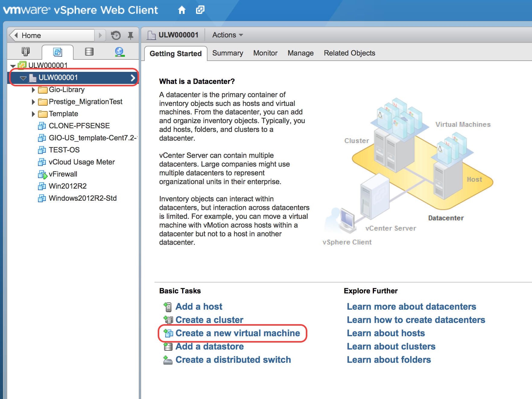Open Learn more about datacenters
Viewport: 532px width, 399px height.
click(x=411, y=307)
